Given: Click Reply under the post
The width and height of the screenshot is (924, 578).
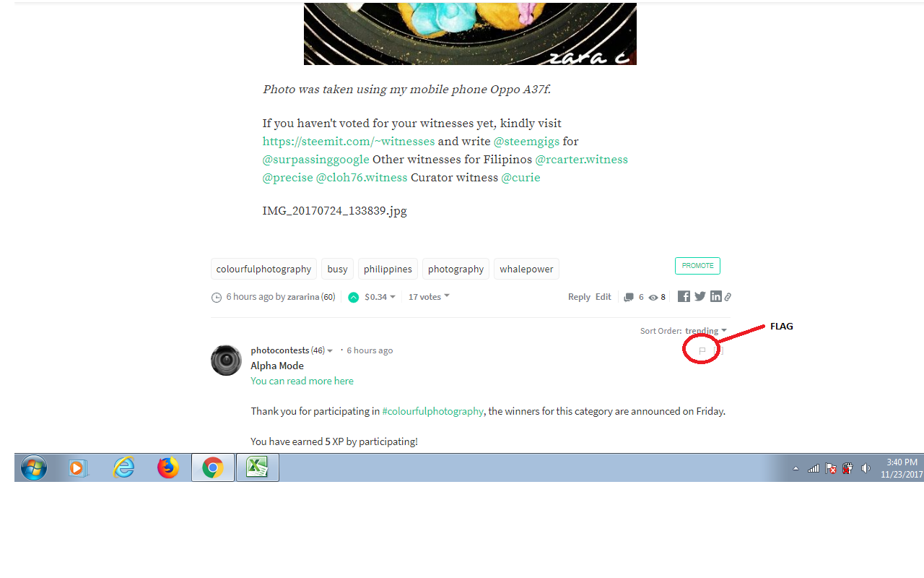Looking at the screenshot, I should pyautogui.click(x=579, y=297).
